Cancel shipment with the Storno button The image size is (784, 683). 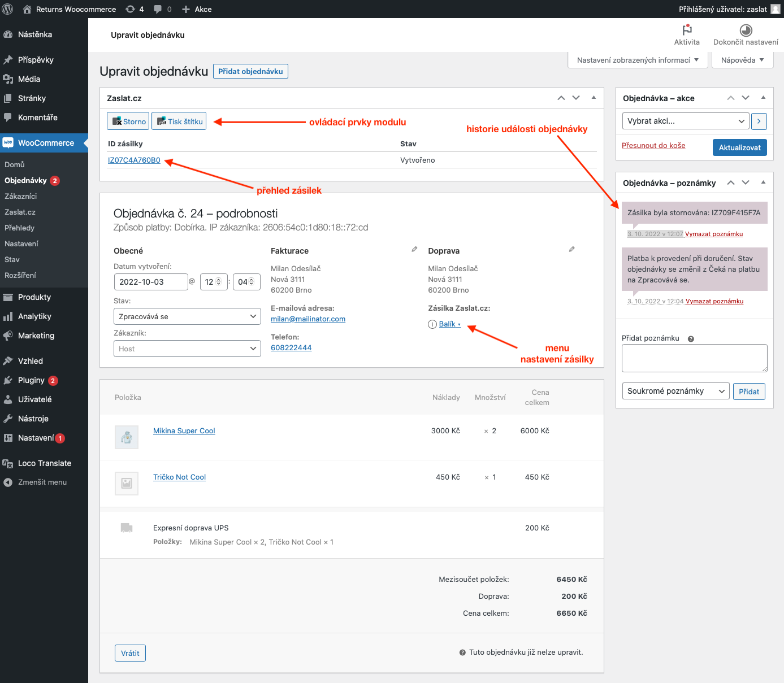(x=129, y=121)
